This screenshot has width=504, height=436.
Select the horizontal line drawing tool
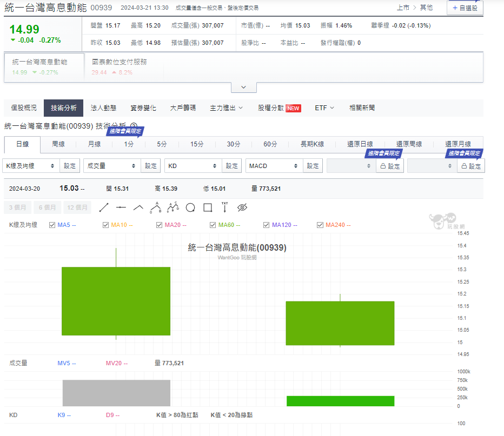click(121, 207)
